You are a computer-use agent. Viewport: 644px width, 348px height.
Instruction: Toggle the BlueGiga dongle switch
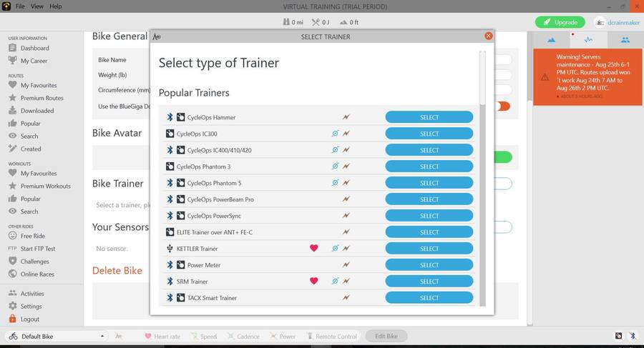tap(502, 106)
